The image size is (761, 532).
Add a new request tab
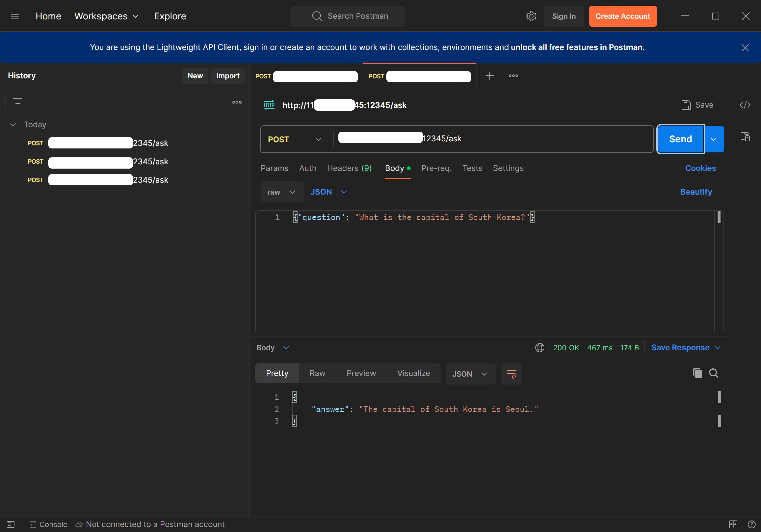coord(490,76)
